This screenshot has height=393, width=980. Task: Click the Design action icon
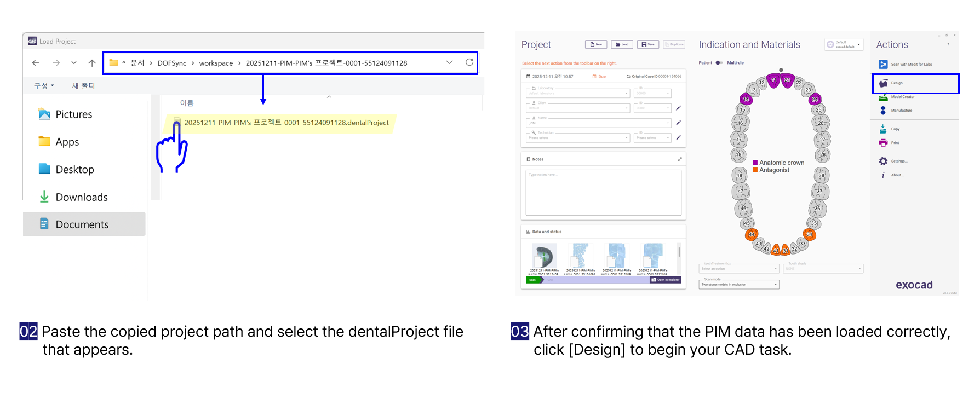(884, 83)
